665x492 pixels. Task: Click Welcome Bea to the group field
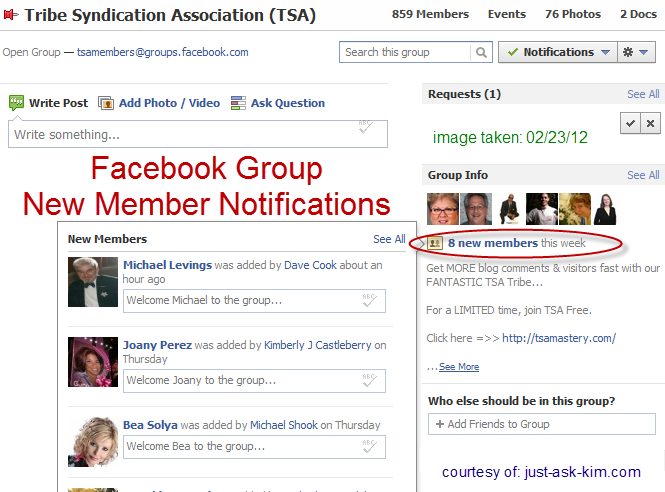click(x=254, y=447)
